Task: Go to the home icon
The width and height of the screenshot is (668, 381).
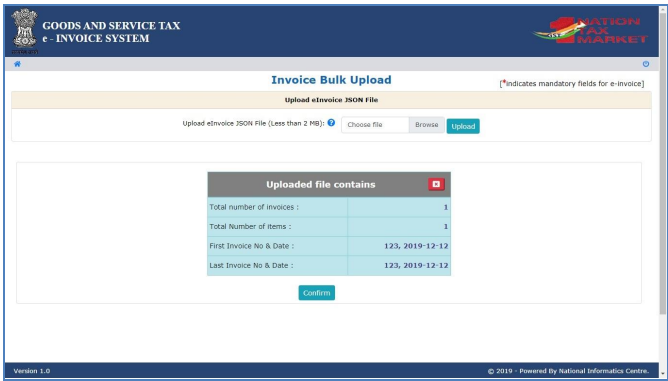Action: (17, 64)
